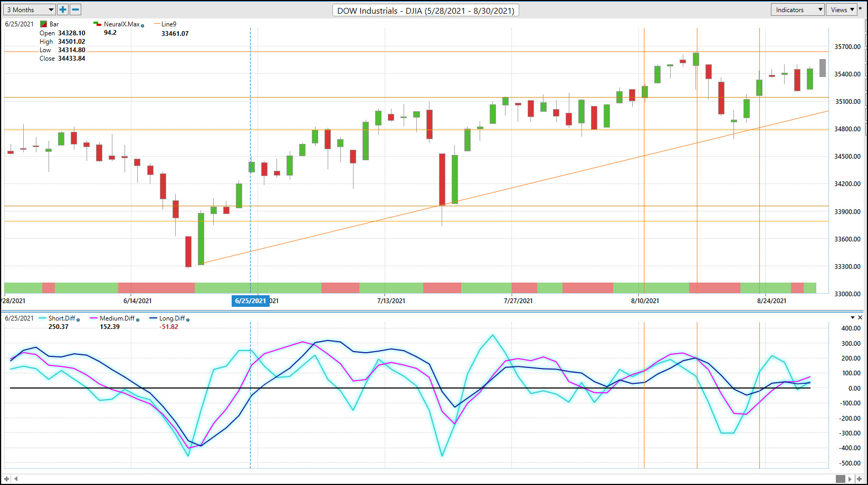Click the dark blue Long.Diff legend line
868x485 pixels.
click(154, 318)
